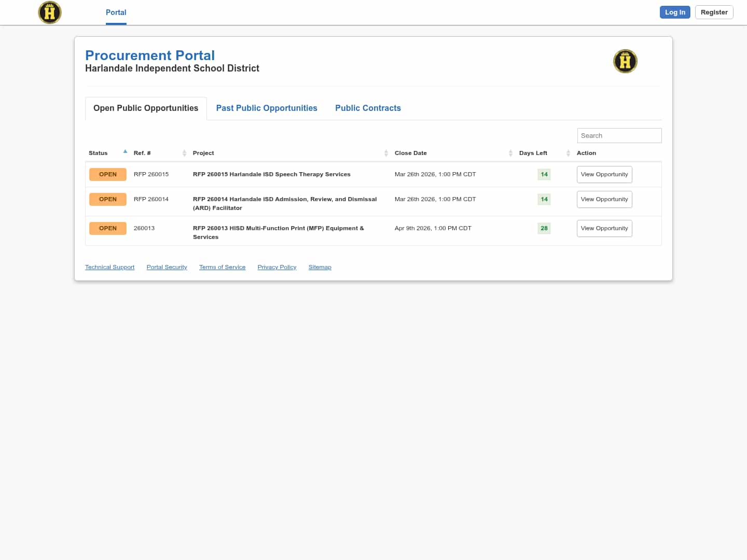Open the Past Public Opportunities tab
This screenshot has width=747, height=560.
click(x=267, y=108)
